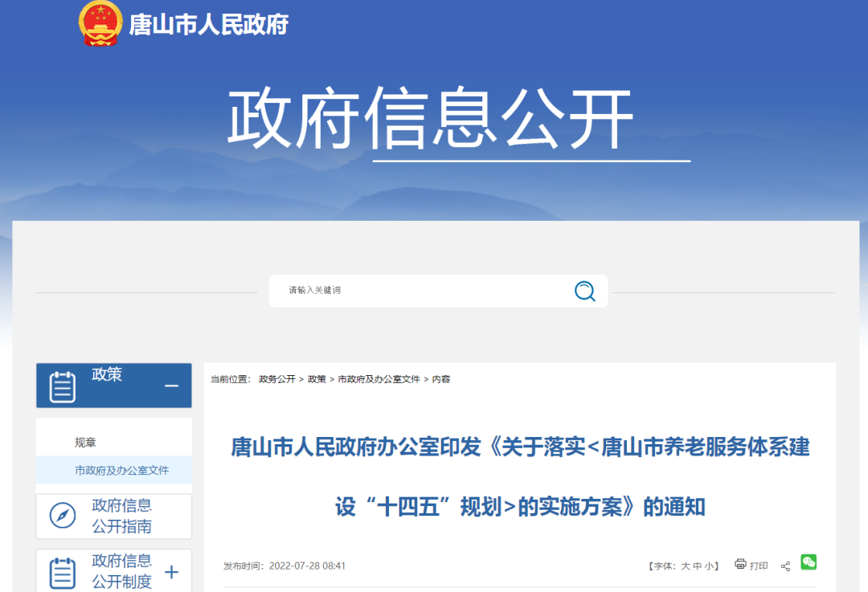Click 政务公开 in the breadcrumb

coord(276,379)
